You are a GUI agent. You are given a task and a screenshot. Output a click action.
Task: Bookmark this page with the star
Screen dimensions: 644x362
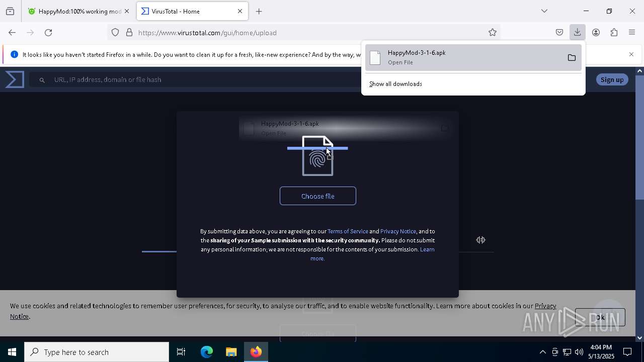(x=493, y=33)
